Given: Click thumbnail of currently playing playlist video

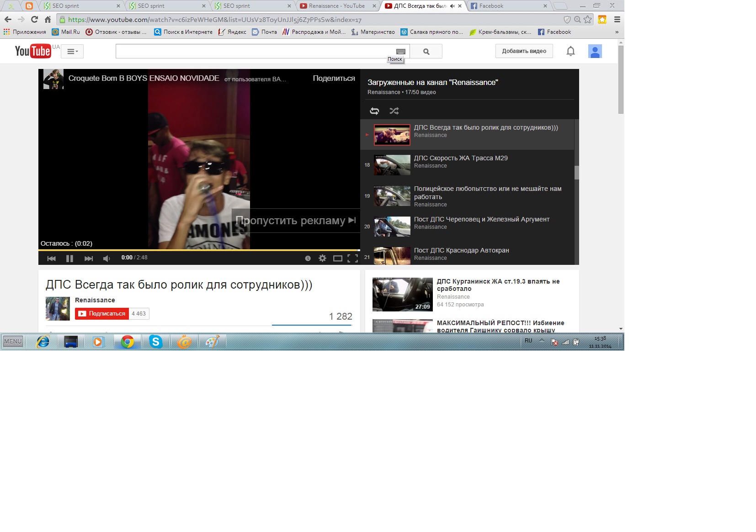Looking at the screenshot, I should pos(392,135).
